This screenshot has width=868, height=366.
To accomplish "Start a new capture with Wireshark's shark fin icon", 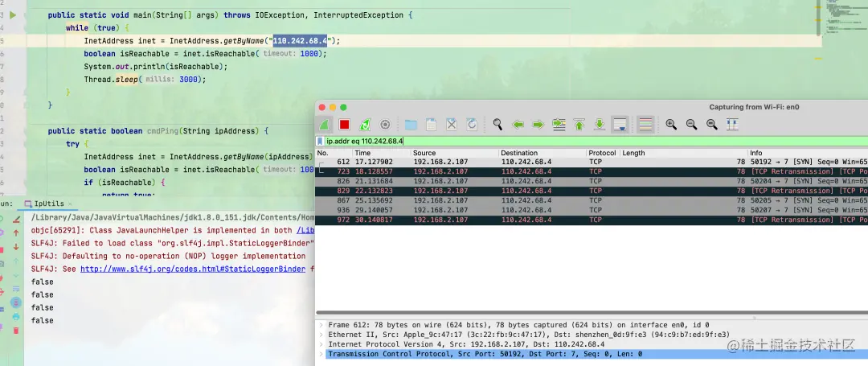I will [x=325, y=125].
